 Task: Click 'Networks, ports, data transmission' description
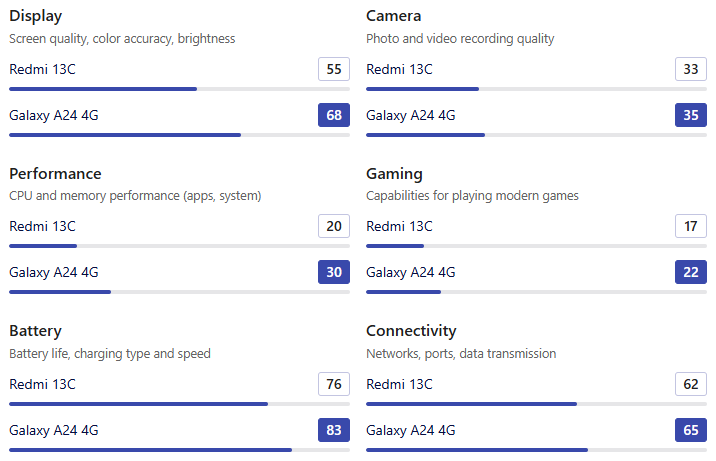(x=461, y=354)
